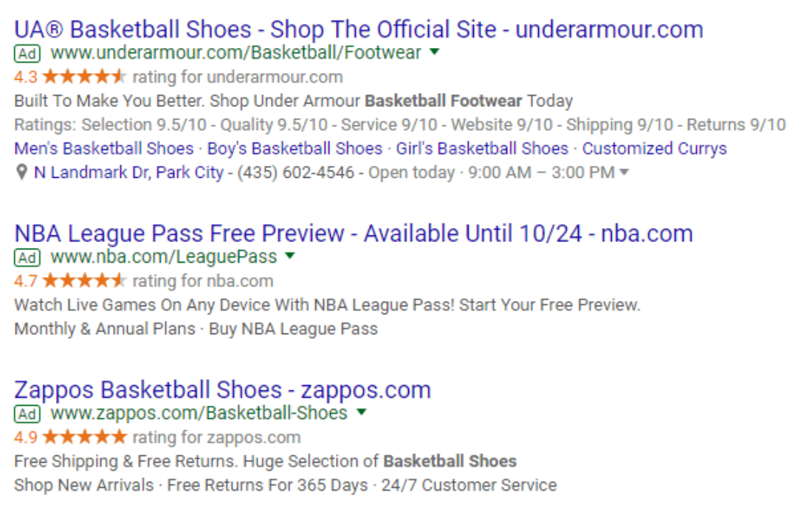Viewport: 812px width, 515px height.
Task: Click the Ad badge beside underarmour.com URL
Action: [x=27, y=53]
